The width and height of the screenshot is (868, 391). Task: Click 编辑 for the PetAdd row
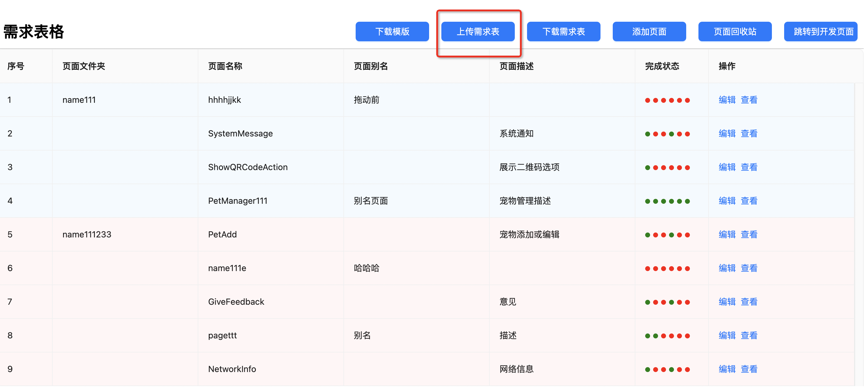pos(727,235)
